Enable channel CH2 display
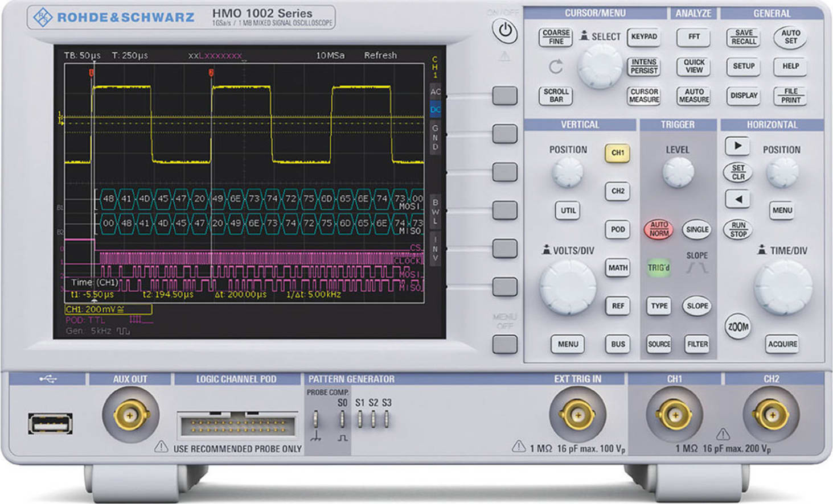Screen dimensions: 833x504 [x=618, y=192]
